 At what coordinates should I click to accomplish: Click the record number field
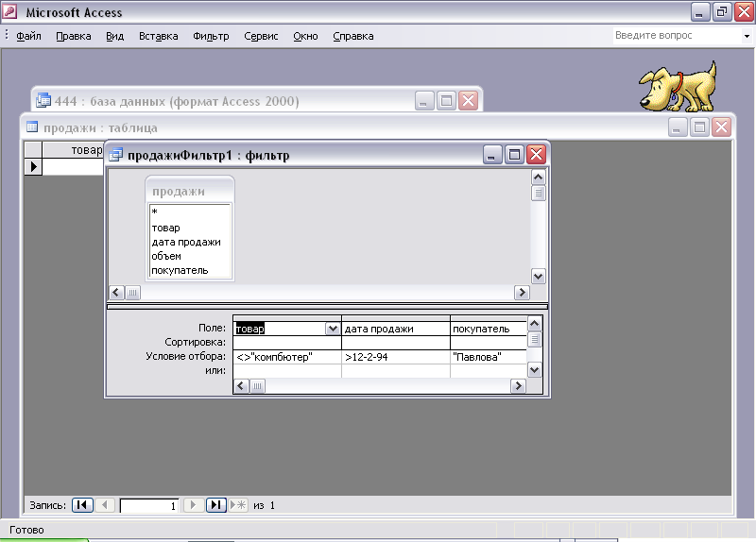[149, 505]
